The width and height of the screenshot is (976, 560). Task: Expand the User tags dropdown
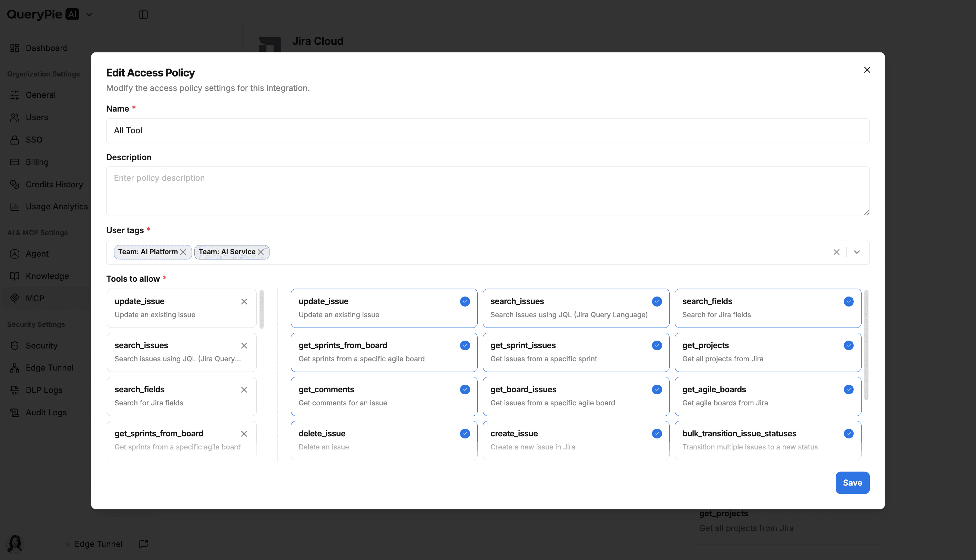click(857, 252)
